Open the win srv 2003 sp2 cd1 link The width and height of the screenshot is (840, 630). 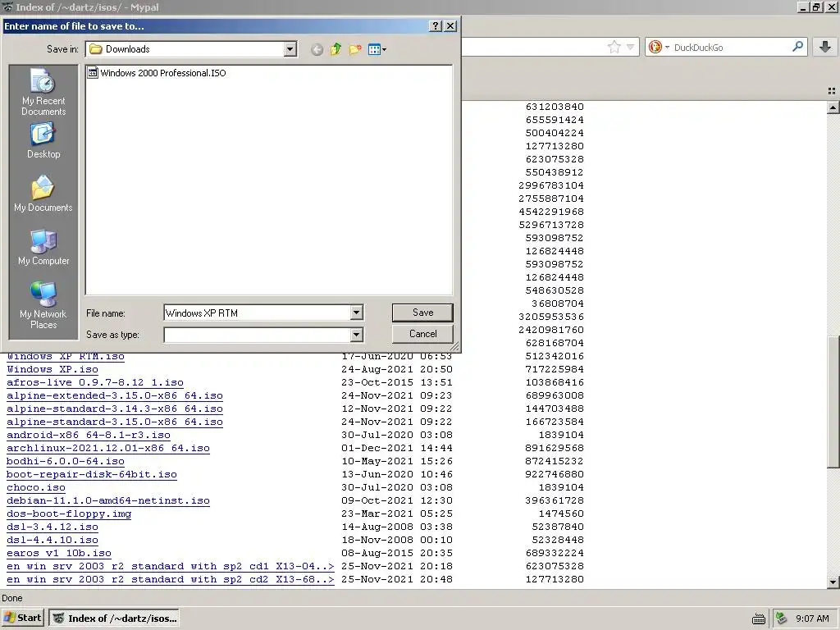pos(171,566)
